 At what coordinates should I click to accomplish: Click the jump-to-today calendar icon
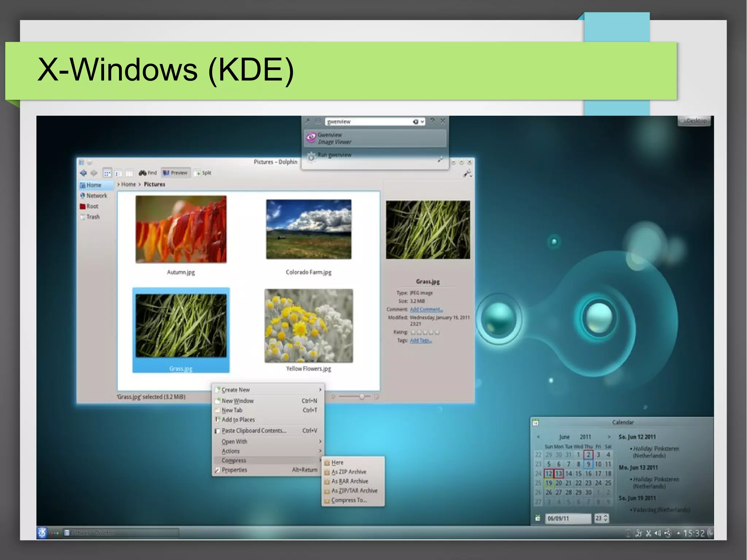point(537,518)
